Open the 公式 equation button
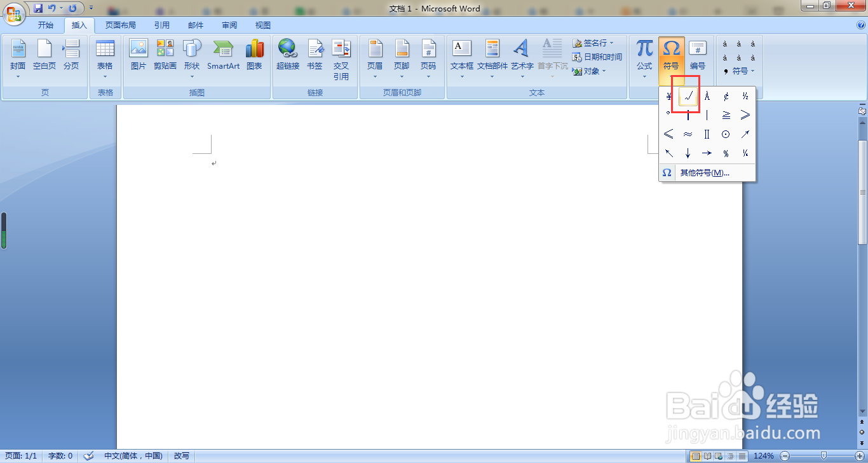868x463 pixels. 644,59
